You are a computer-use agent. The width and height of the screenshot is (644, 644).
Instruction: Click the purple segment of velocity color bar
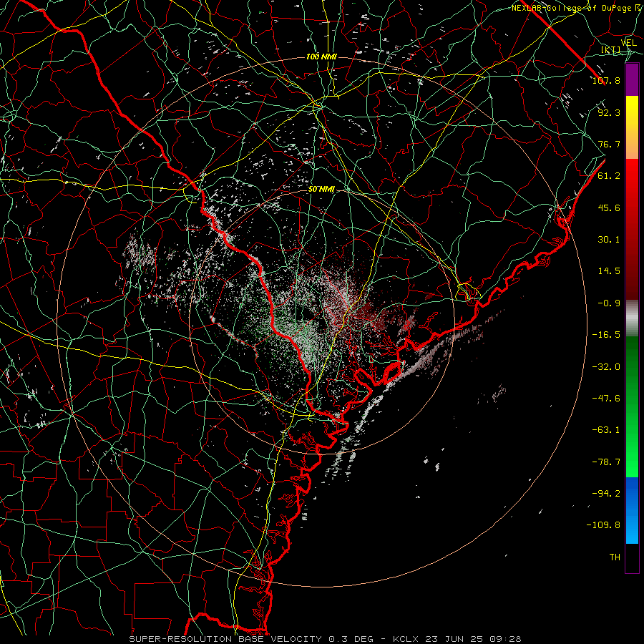click(632, 80)
